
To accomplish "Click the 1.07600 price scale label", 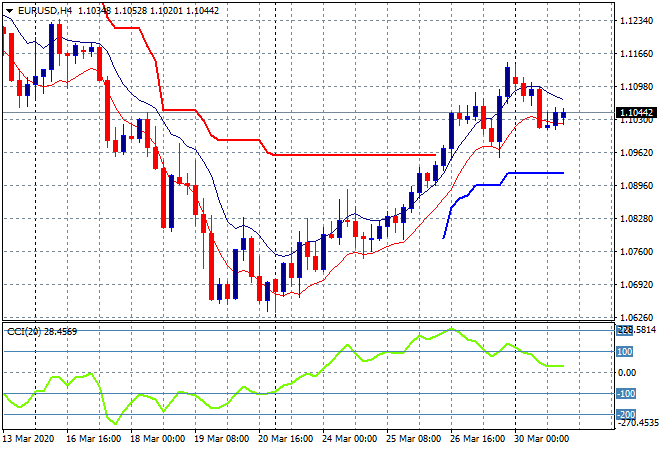I will 637,251.
